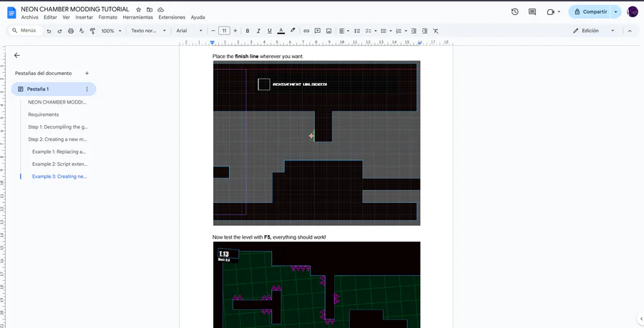Image resolution: width=644 pixels, height=328 pixels.
Task: Open the Herramientas menu
Action: [137, 17]
